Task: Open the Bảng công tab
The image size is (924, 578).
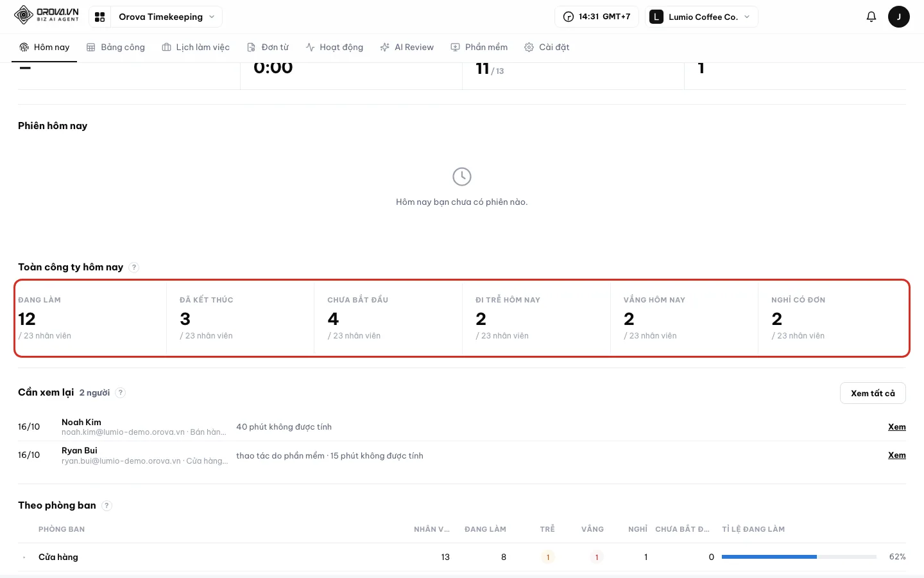Action: 116,48
